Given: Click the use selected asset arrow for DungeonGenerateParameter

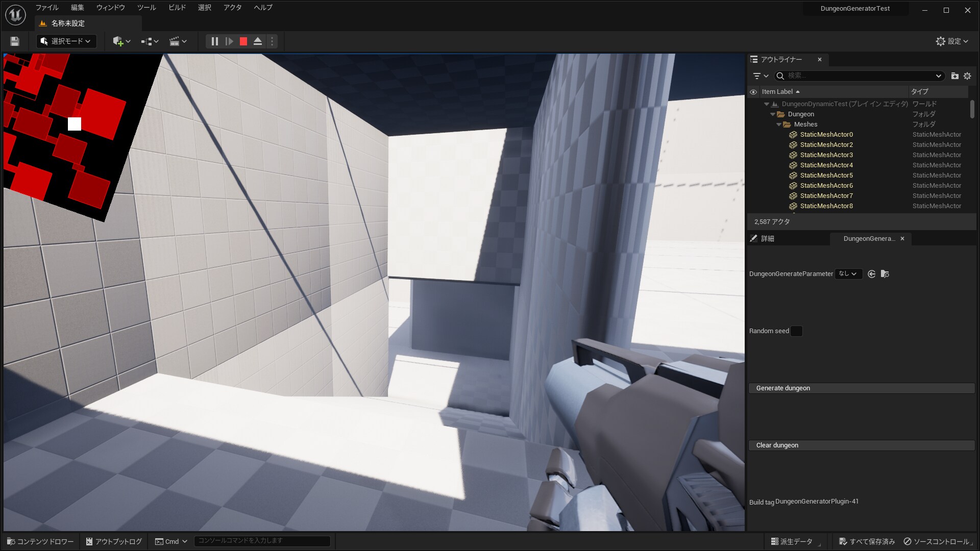Looking at the screenshot, I should pyautogui.click(x=872, y=274).
